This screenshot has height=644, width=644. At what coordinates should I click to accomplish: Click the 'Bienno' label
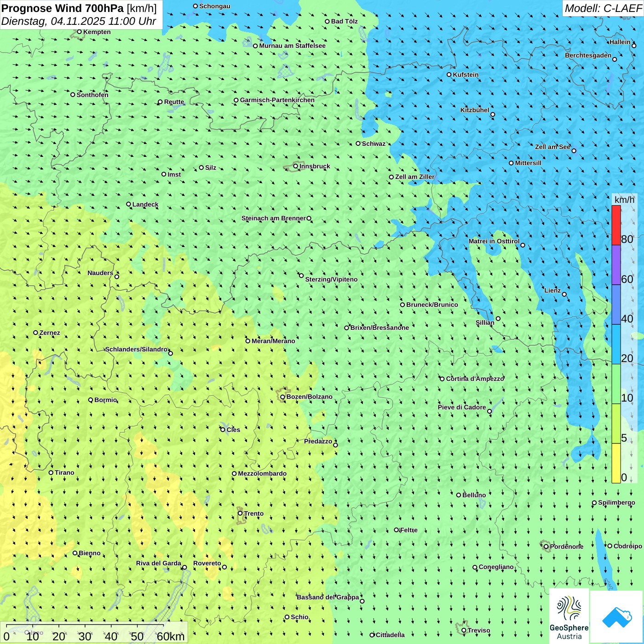tap(90, 553)
